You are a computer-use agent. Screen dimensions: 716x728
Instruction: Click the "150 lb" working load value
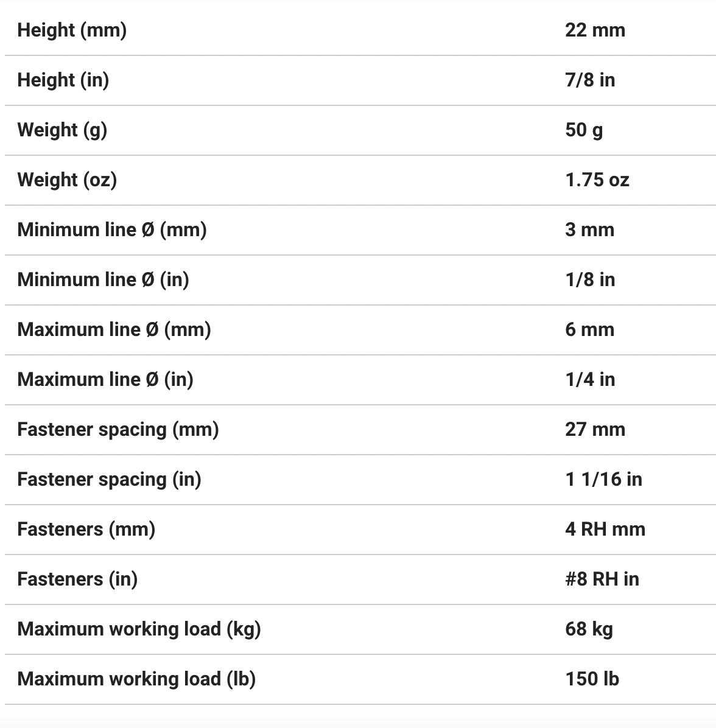point(592,679)
